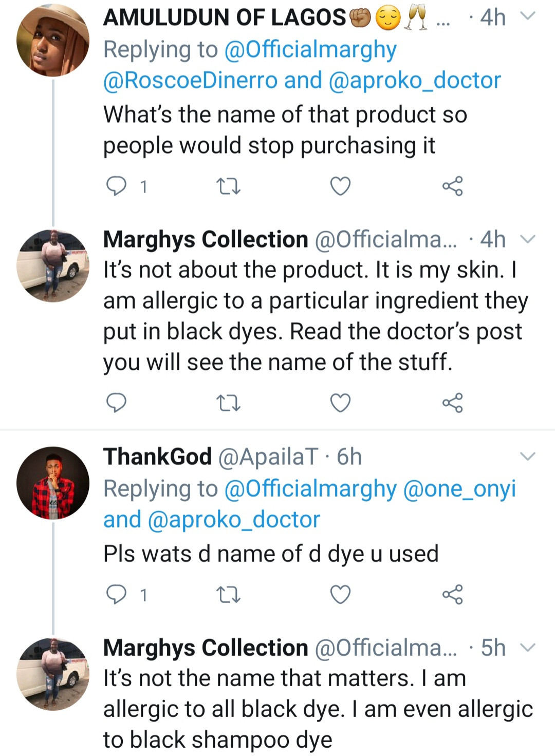Retweet AMULUDUN OF LAGOS's product question
Viewport: 555px width, 756px height.
[x=228, y=186]
